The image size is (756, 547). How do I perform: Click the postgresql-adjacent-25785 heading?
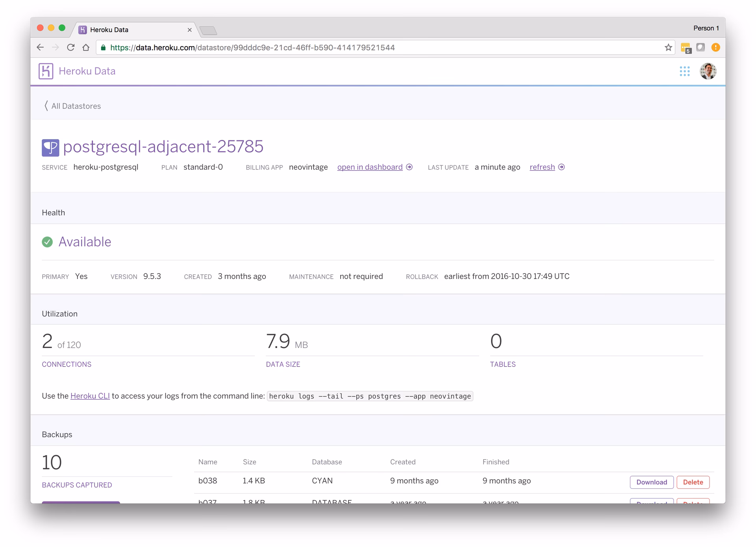tap(163, 147)
